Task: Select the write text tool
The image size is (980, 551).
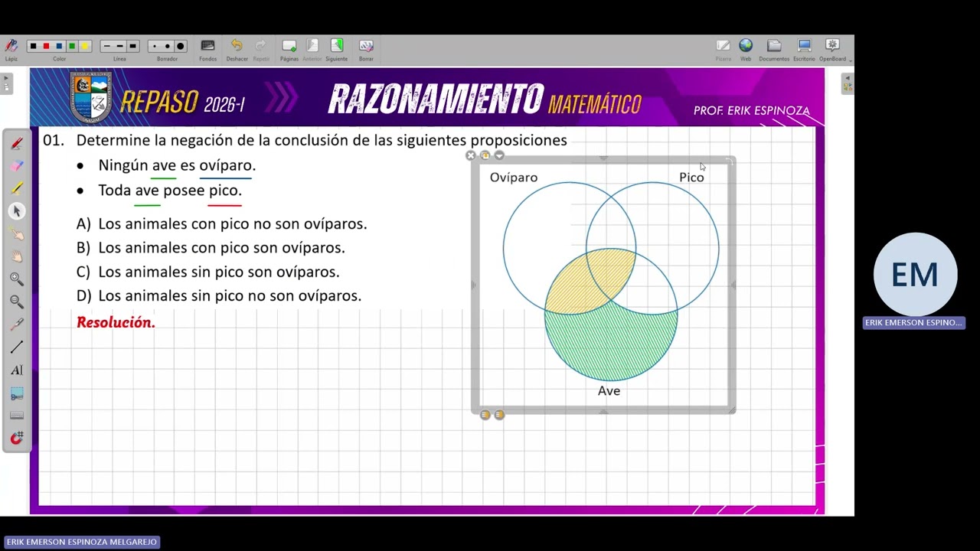Action: 17,370
